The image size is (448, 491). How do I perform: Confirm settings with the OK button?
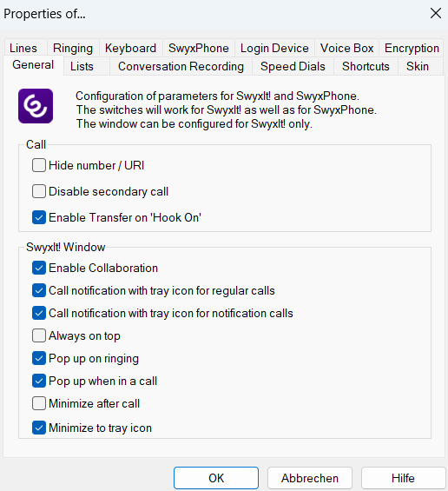tap(216, 478)
